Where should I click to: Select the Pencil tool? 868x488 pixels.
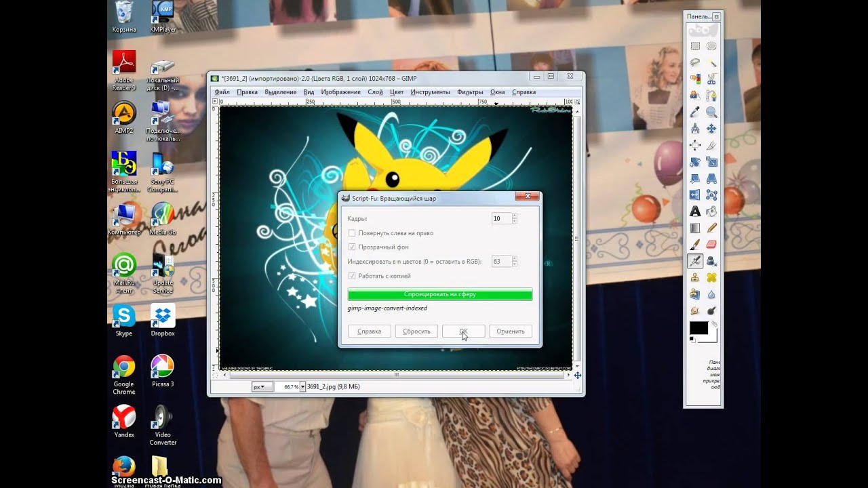pyautogui.click(x=711, y=228)
